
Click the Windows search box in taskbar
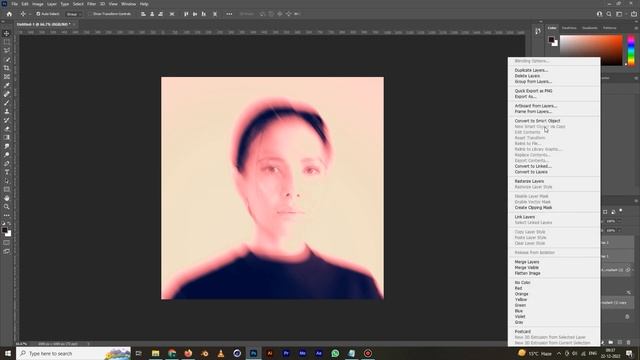(x=73, y=353)
